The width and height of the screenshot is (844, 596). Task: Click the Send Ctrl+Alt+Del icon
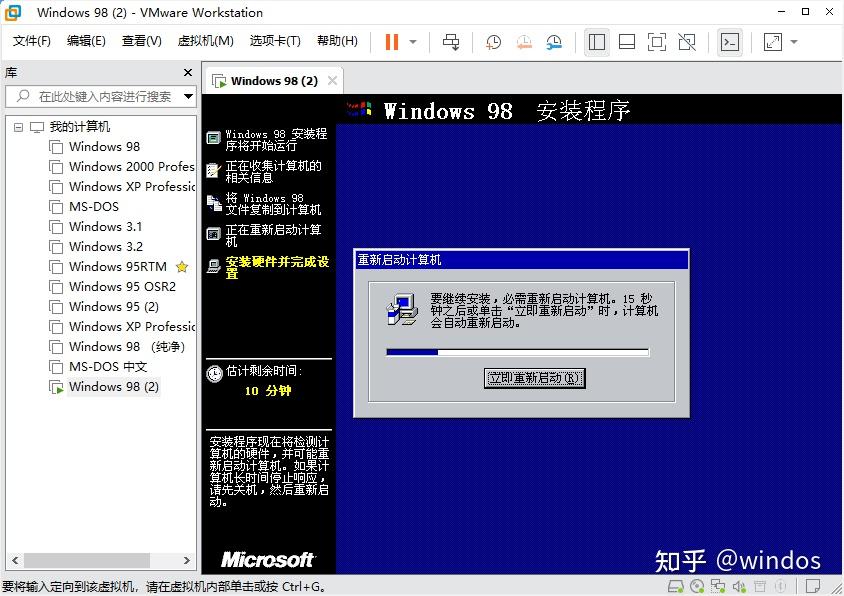[449, 41]
